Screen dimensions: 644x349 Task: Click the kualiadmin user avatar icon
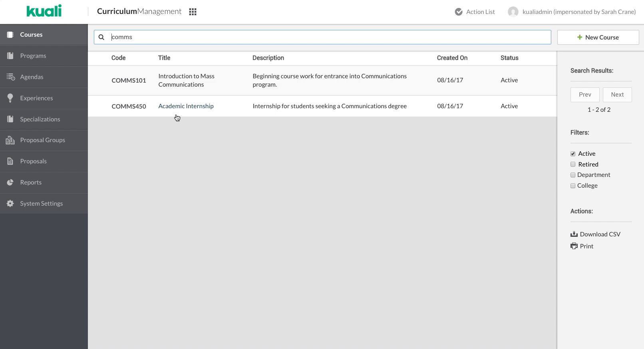tap(513, 12)
